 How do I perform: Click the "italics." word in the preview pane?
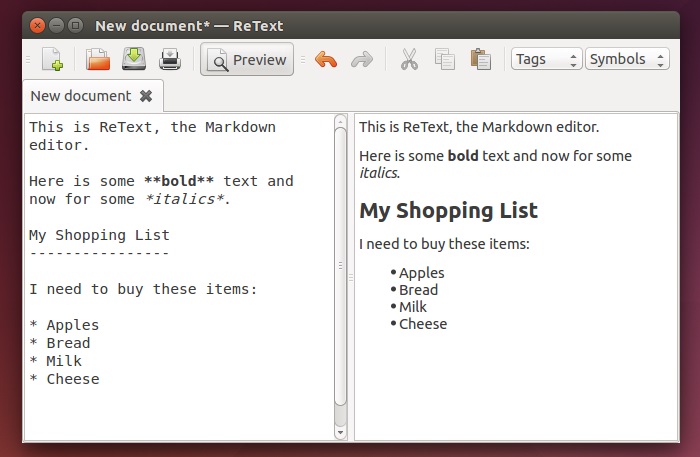point(379,173)
